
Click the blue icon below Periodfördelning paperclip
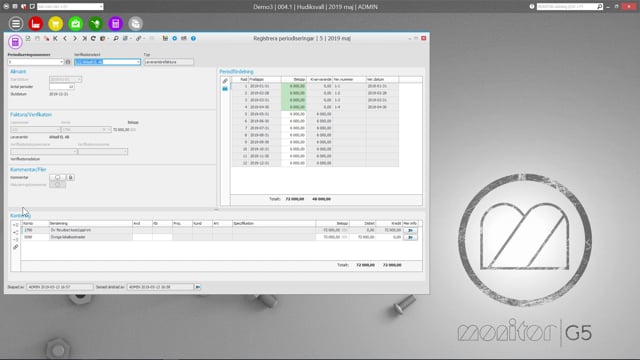pos(225,89)
